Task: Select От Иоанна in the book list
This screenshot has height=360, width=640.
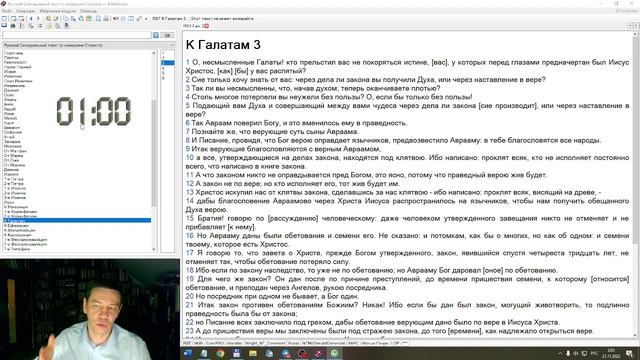Action: tap(15, 164)
